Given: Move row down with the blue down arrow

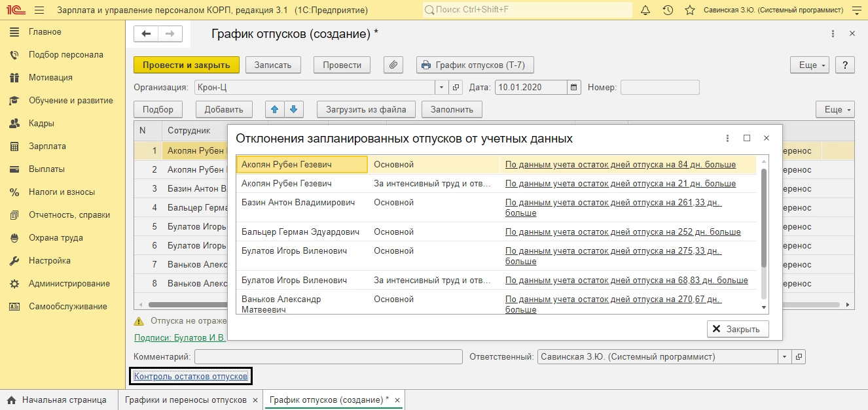Looking at the screenshot, I should (x=293, y=109).
